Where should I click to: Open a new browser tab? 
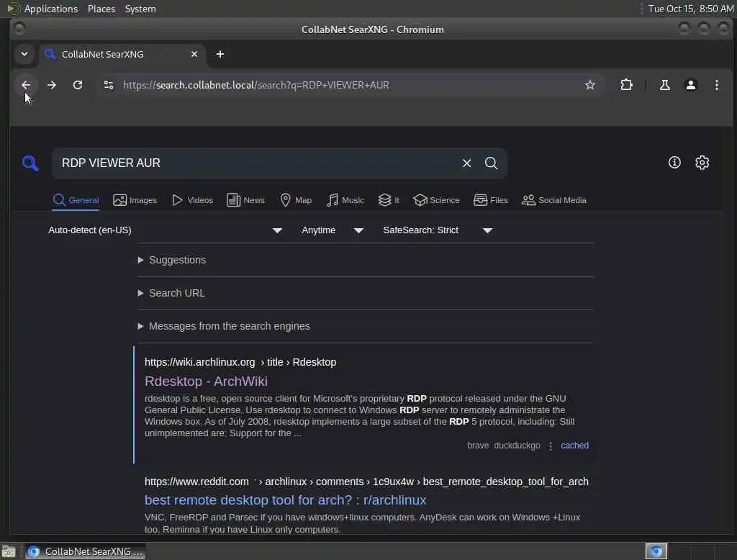220,54
